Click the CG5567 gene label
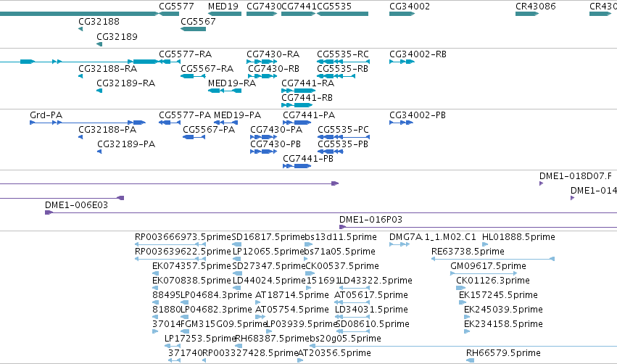Image resolution: width=617 pixels, height=364 pixels. click(198, 22)
